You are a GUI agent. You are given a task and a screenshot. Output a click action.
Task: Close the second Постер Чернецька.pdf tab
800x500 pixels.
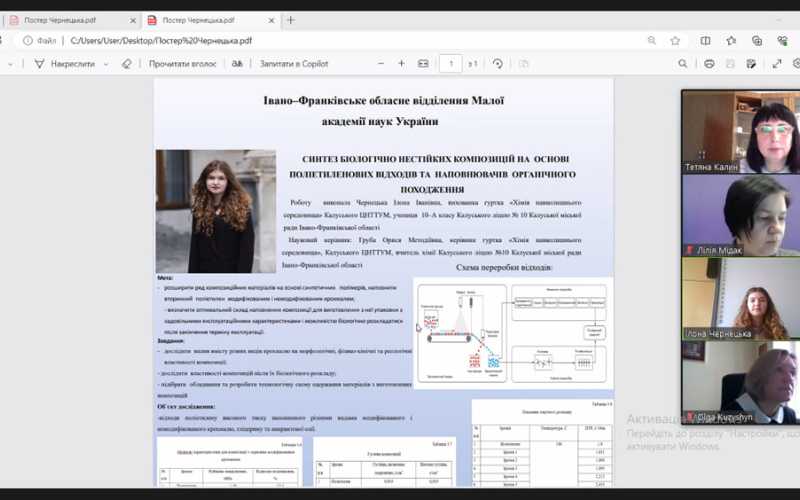[271, 21]
